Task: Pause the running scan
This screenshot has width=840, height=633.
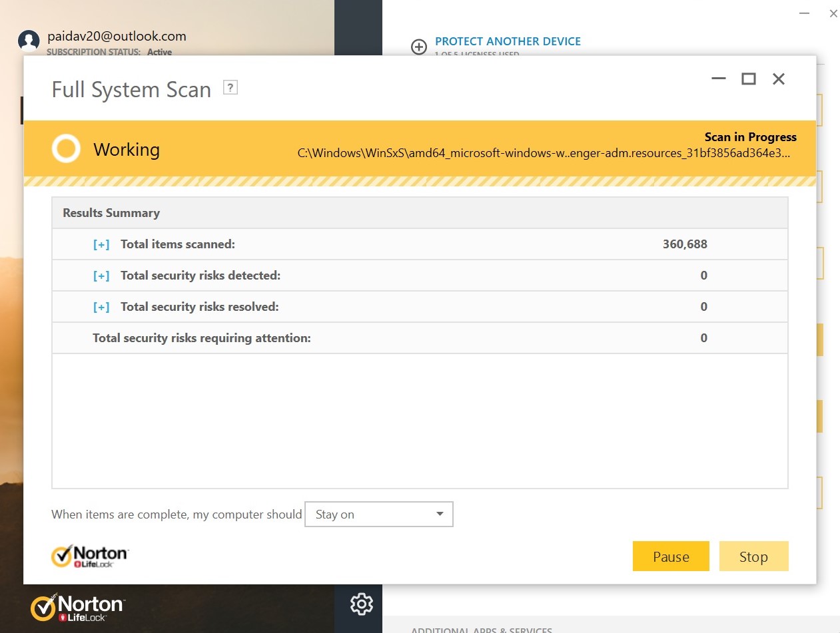Action: [671, 556]
